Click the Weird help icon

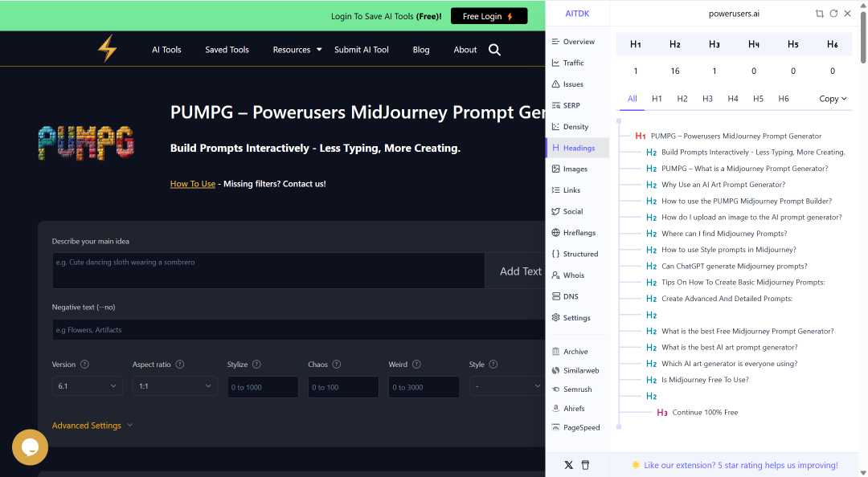(x=417, y=364)
